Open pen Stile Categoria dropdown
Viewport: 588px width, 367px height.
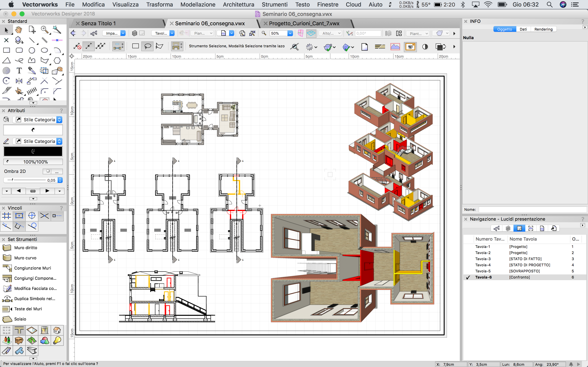click(59, 141)
